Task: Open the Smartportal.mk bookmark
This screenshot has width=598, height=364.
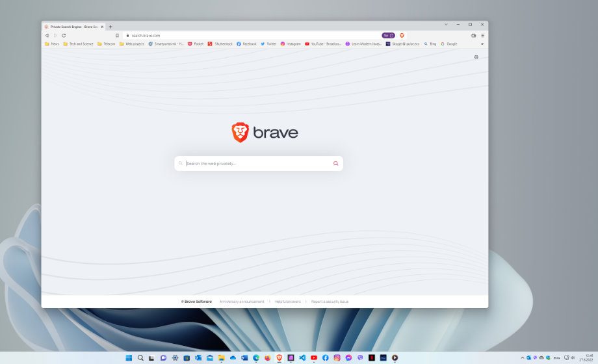Action: point(166,44)
